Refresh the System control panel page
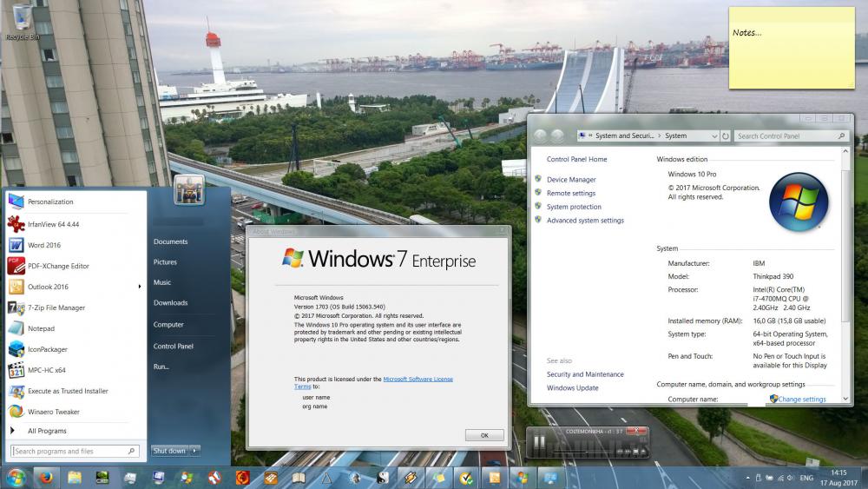The height and width of the screenshot is (489, 868). [725, 135]
